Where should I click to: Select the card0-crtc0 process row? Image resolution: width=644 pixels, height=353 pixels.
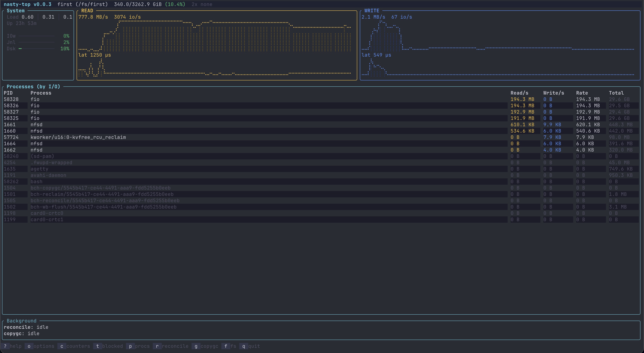click(x=321, y=213)
